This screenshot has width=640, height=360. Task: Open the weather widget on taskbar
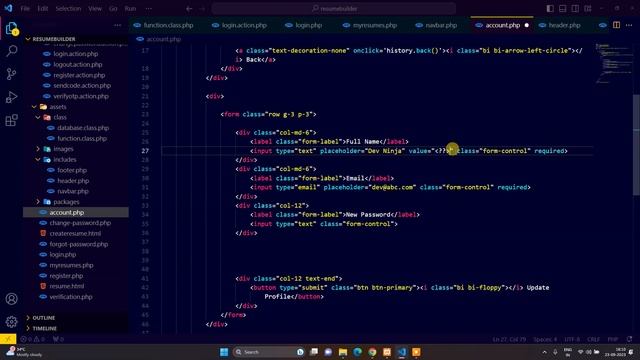(24, 352)
